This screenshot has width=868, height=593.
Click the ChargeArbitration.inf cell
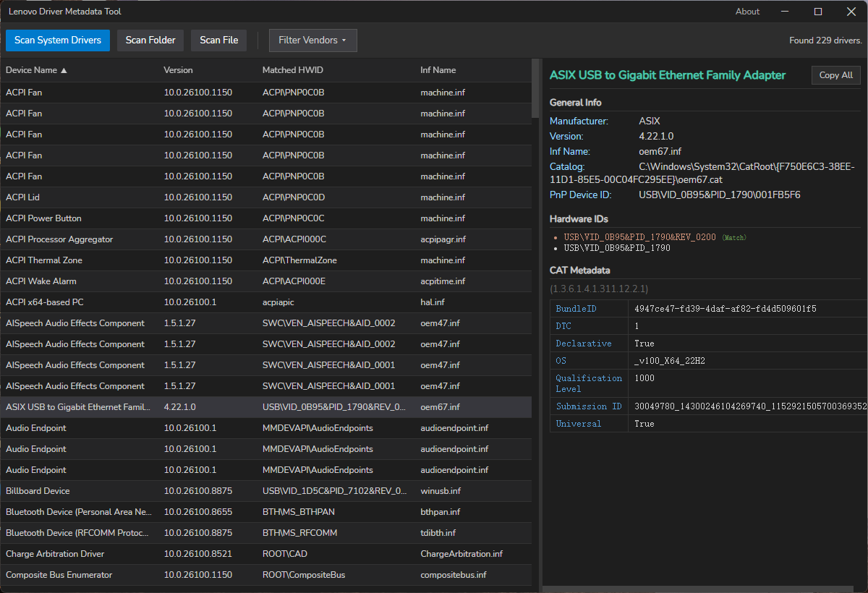click(461, 554)
